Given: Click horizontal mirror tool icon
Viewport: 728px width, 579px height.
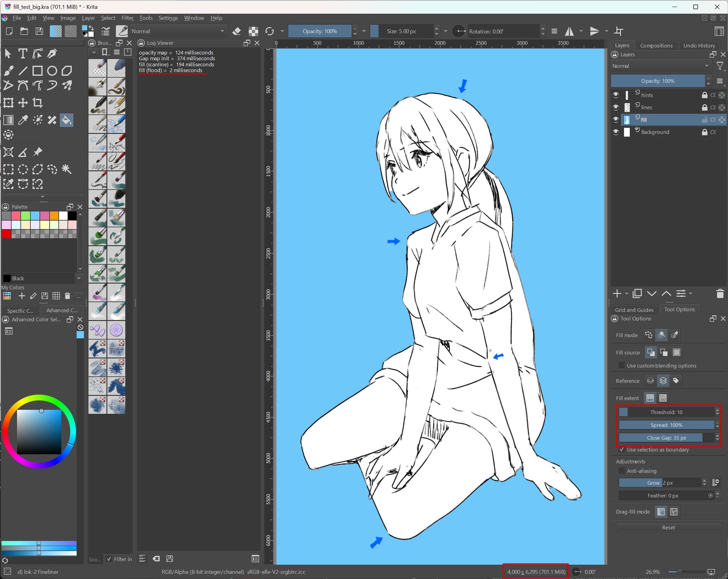Looking at the screenshot, I should pos(569,31).
